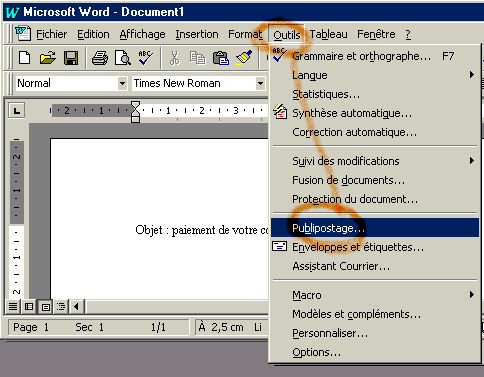Select the Format Painter brush icon

pyautogui.click(x=244, y=58)
